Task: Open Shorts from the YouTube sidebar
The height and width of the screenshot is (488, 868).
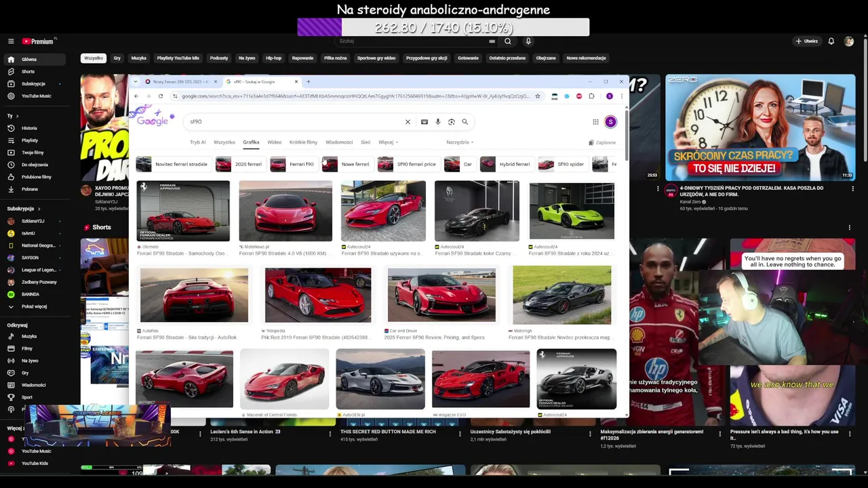Action: pyautogui.click(x=35, y=71)
